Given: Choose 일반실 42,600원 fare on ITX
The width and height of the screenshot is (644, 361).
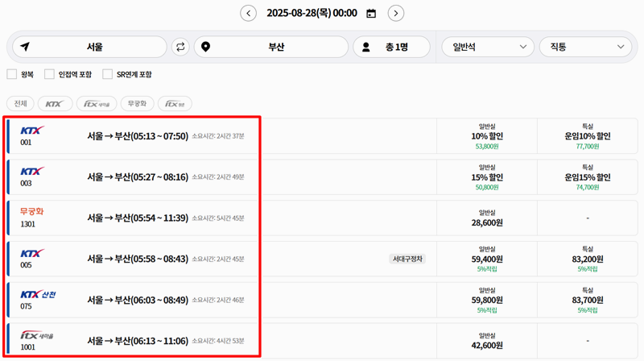Looking at the screenshot, I should click(487, 341).
